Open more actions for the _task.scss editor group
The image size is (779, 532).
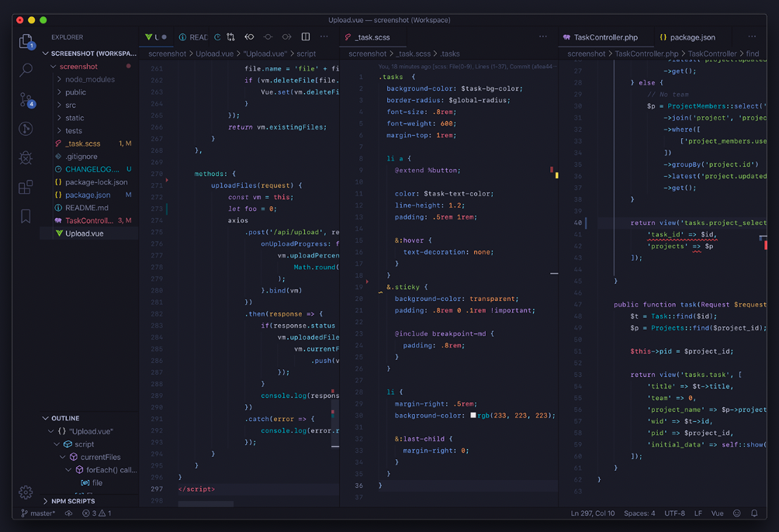click(x=543, y=36)
